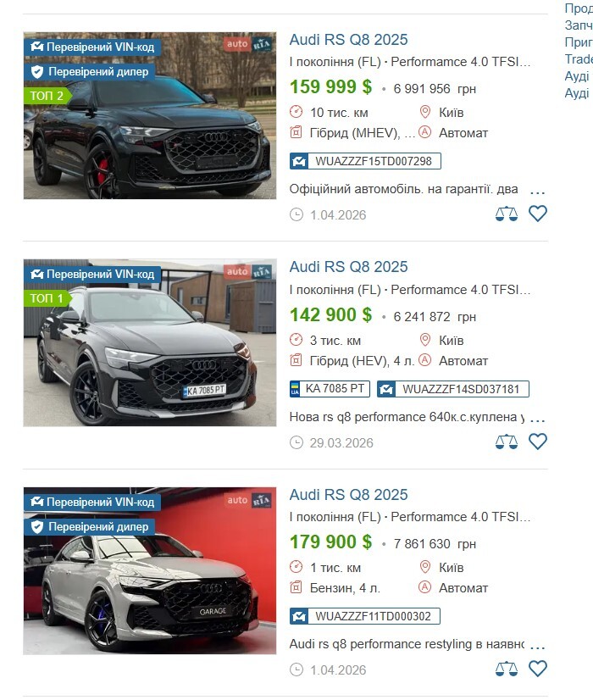
Task: Add the 159 999 $ listing to compare
Action: [x=507, y=214]
